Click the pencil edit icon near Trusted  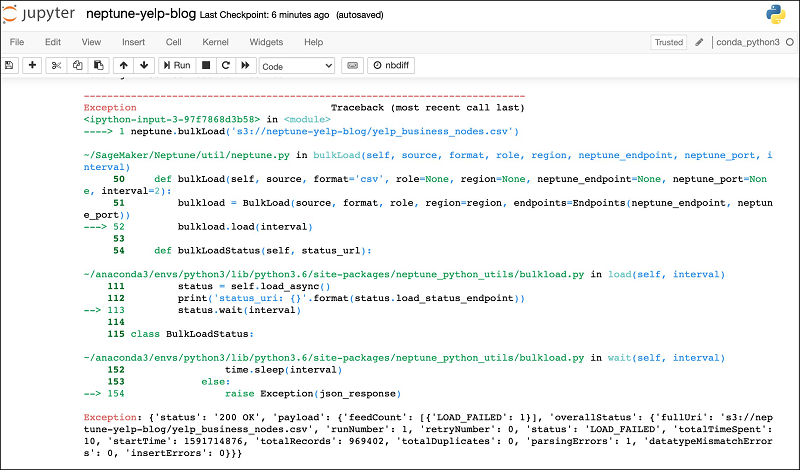699,42
